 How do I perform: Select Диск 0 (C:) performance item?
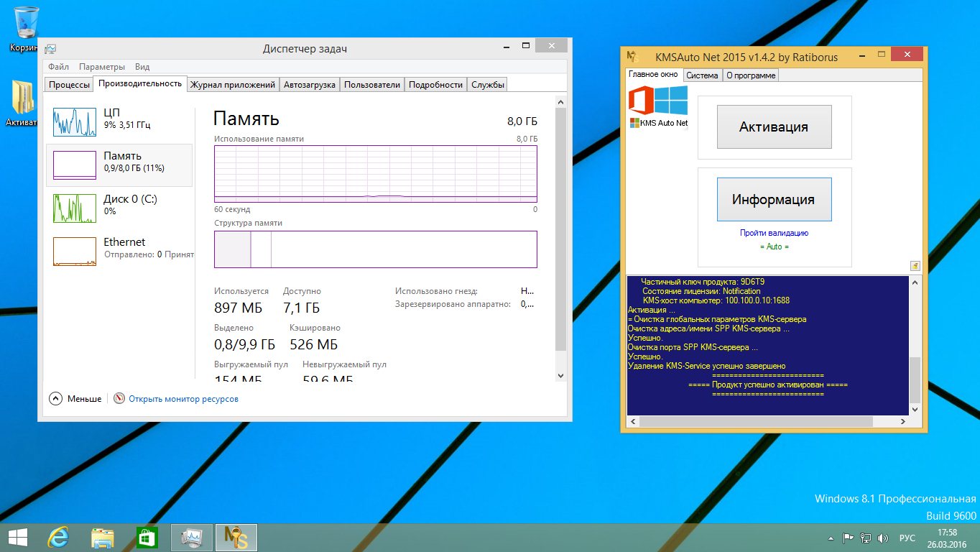pyautogui.click(x=119, y=208)
